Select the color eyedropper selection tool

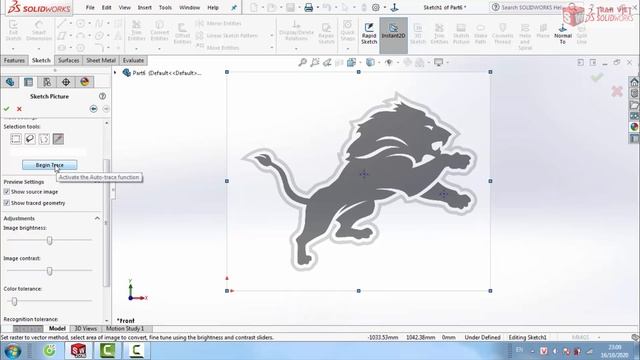[x=58, y=139]
